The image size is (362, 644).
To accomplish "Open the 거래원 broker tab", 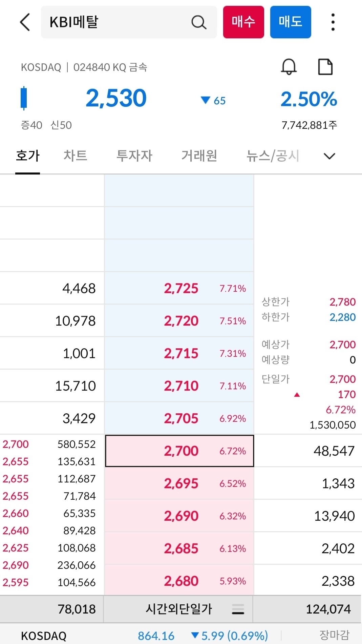I will (198, 156).
